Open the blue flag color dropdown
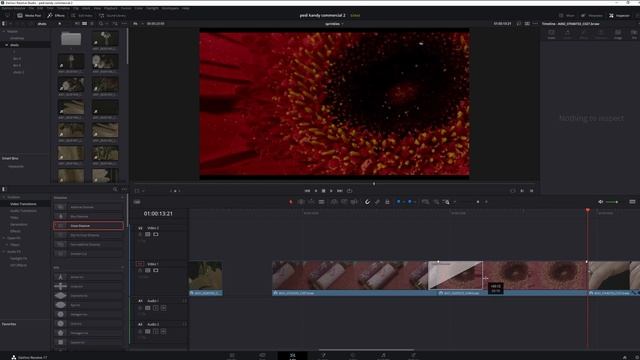 pyautogui.click(x=403, y=202)
